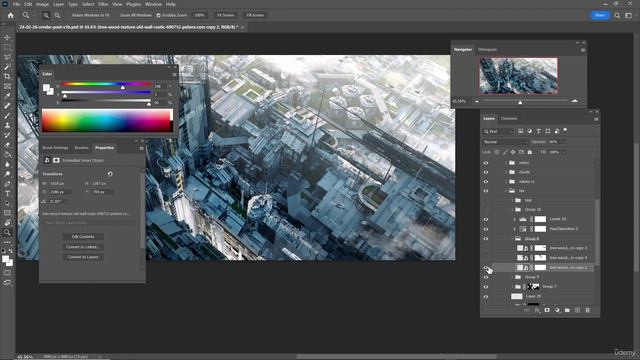Select the Magic Wand tool
The width and height of the screenshot is (640, 360).
7,67
